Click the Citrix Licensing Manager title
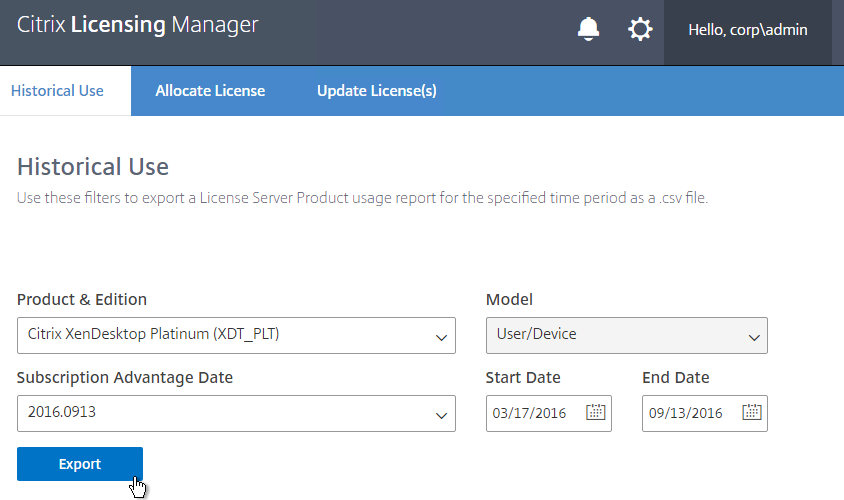844x500 pixels. tap(138, 25)
